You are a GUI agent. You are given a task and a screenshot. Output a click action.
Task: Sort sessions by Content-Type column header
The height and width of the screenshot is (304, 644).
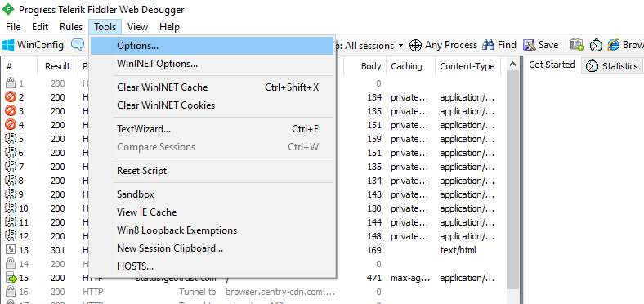(467, 66)
